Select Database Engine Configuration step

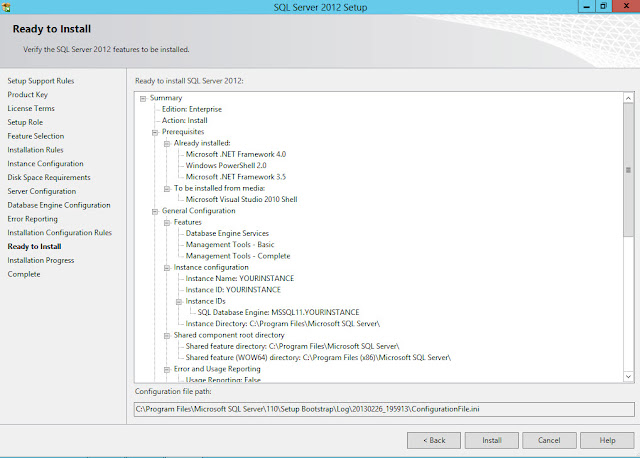tap(59, 205)
